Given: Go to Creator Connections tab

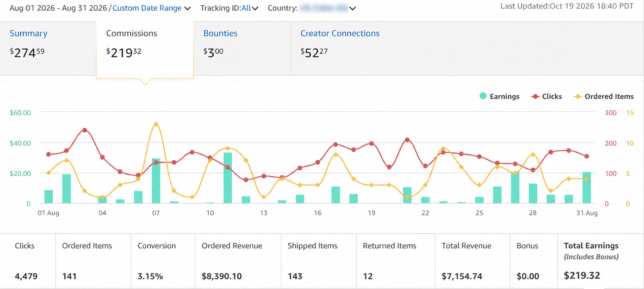Looking at the screenshot, I should click(340, 33).
